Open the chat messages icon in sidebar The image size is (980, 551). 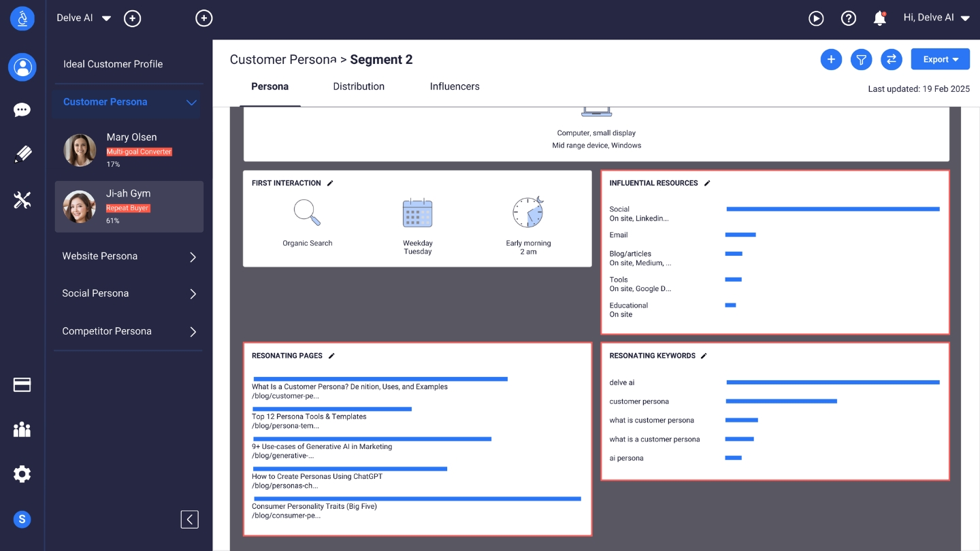22,110
